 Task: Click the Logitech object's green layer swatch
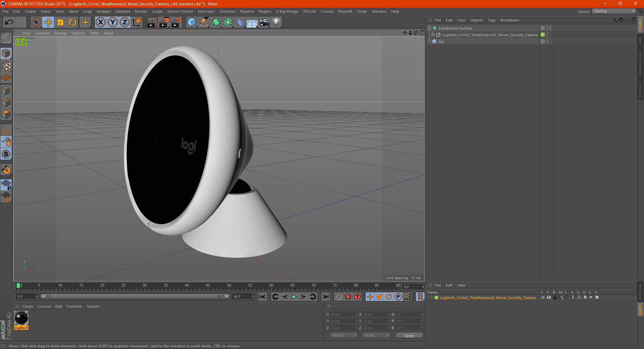tap(543, 35)
